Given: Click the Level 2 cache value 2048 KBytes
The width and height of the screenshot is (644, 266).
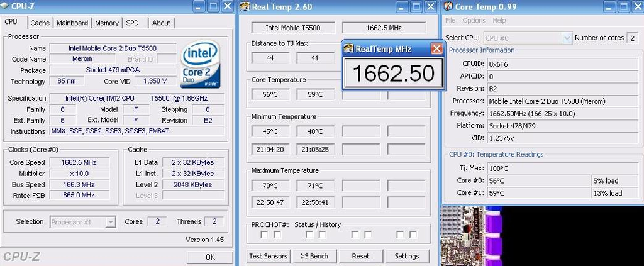Looking at the screenshot, I should 193,185.
